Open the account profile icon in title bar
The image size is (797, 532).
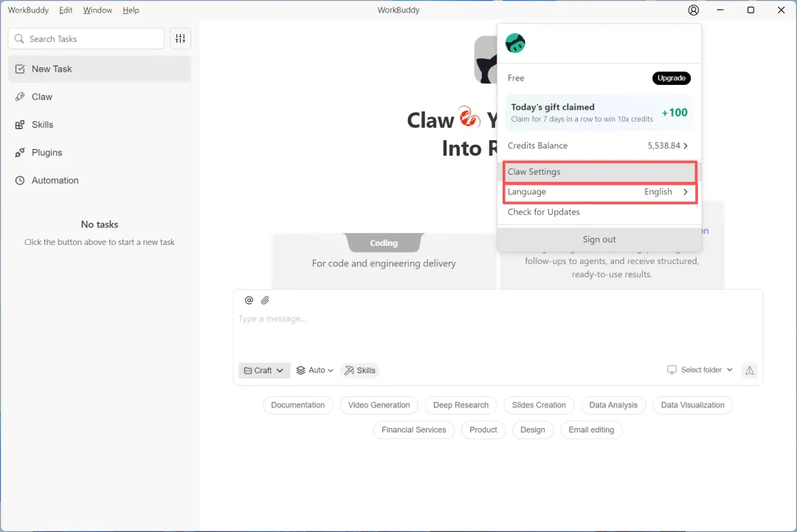693,10
